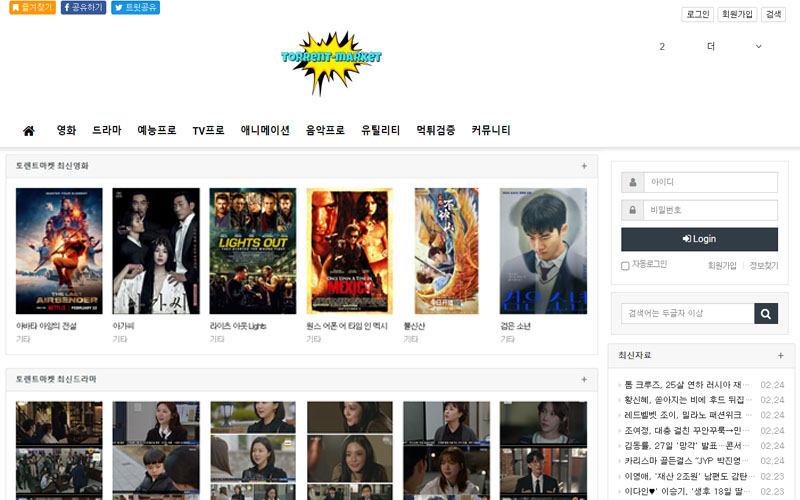This screenshot has width=800, height=500.
Task: Open the TV프로 menu
Action: 208,130
